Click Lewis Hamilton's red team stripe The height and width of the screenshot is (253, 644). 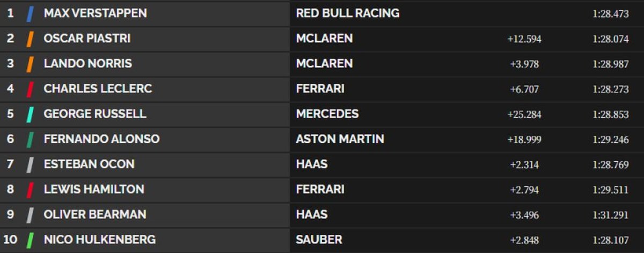tap(31, 190)
